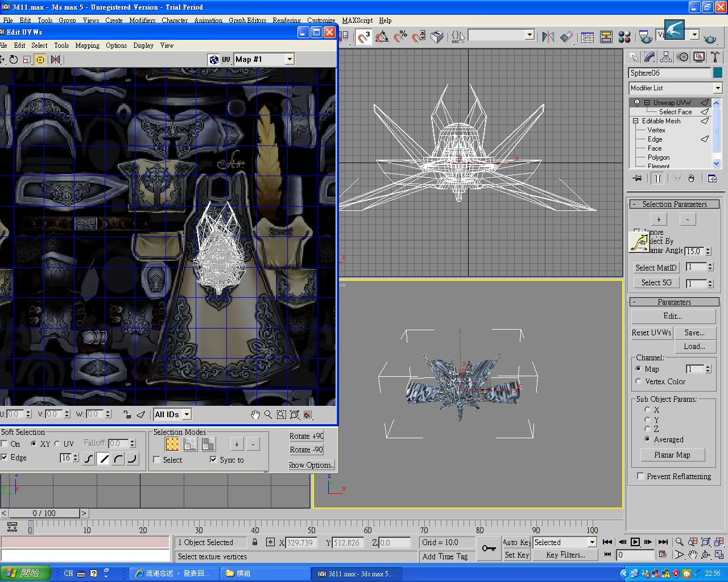Open the Schematic View icon
This screenshot has width=728, height=582.
coord(606,37)
